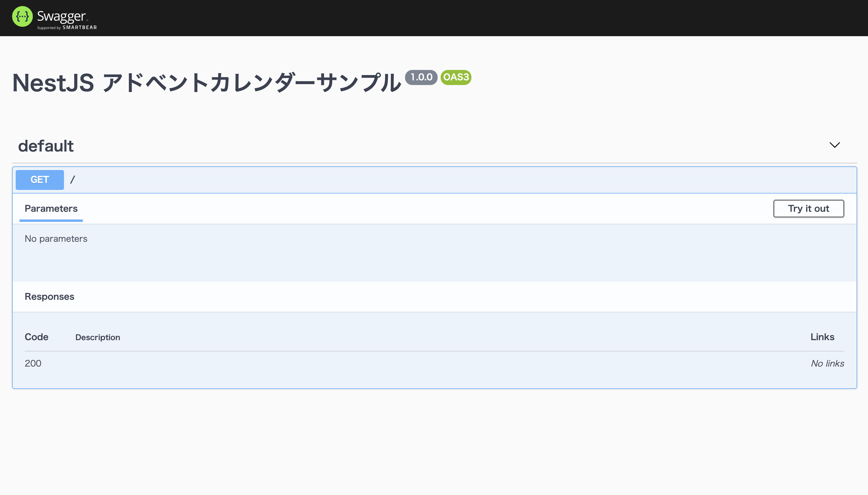The height and width of the screenshot is (495, 868).
Task: Click the Links column header
Action: tap(822, 337)
